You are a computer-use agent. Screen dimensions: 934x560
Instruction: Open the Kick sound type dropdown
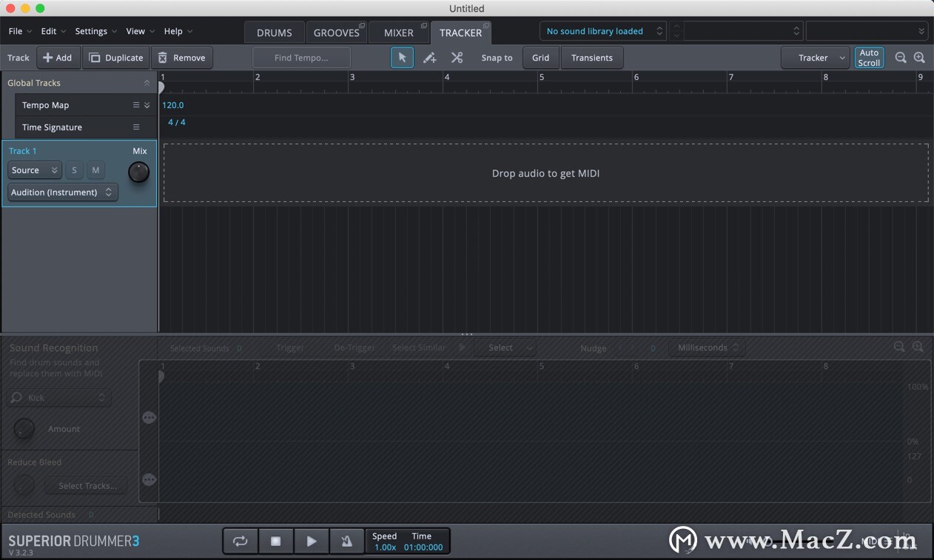pyautogui.click(x=59, y=398)
